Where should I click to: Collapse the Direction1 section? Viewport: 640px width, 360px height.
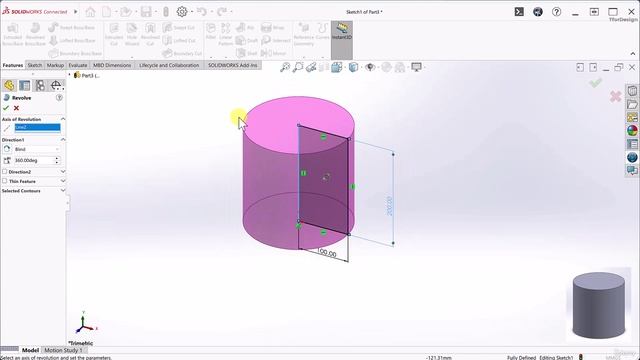63,140
